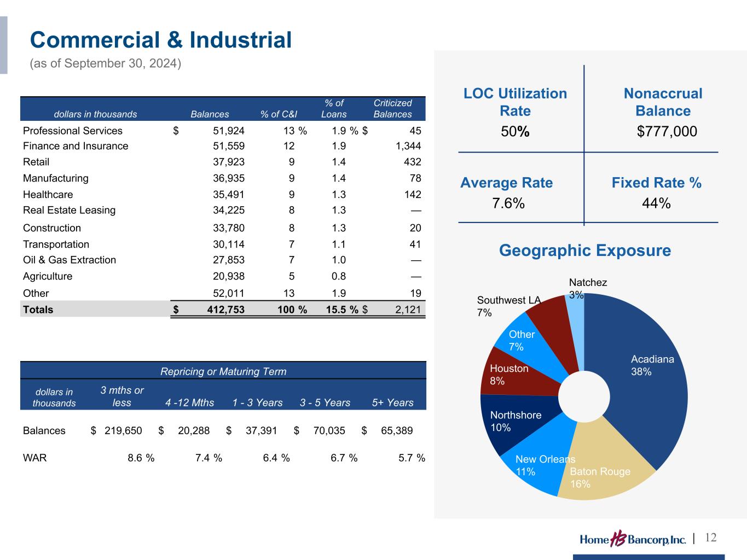Select the Oil & Gas Extraction row label
The height and width of the screenshot is (560, 747).
(70, 260)
